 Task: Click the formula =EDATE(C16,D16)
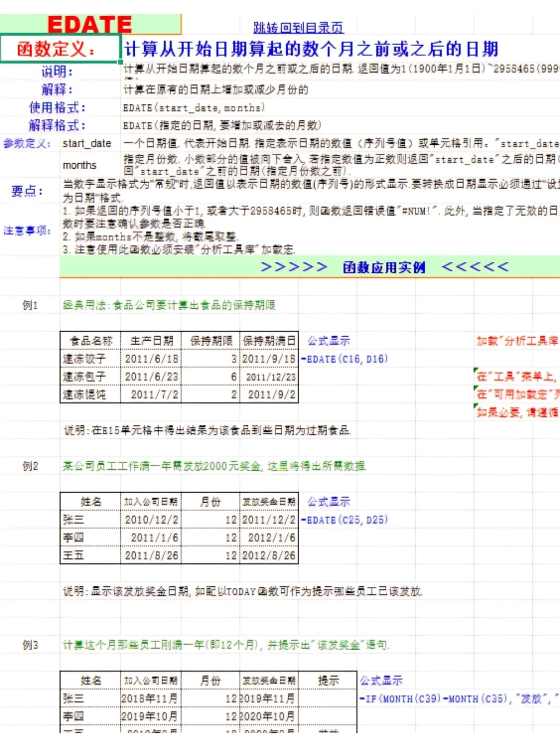pos(344,358)
